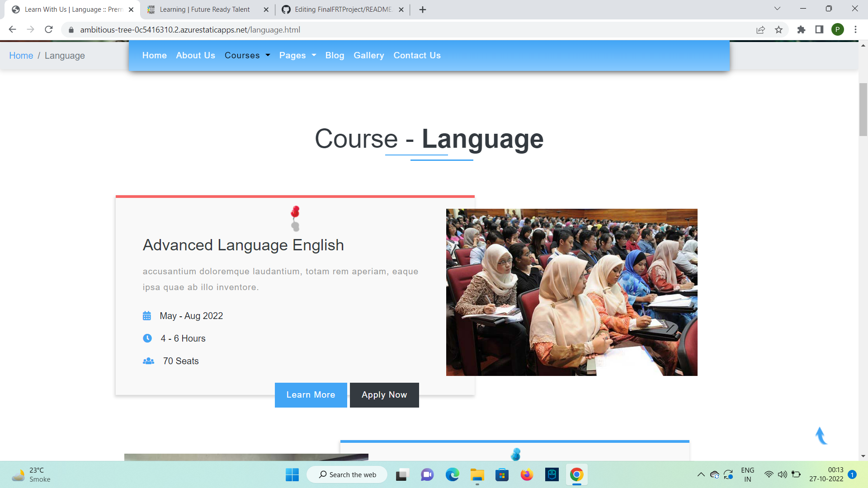Click the red pin icon on the course card

[294, 218]
